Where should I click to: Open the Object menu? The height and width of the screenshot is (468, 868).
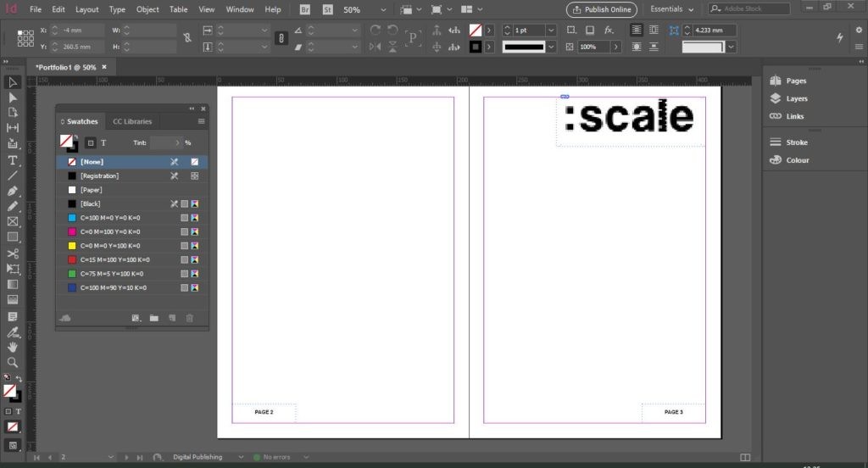pos(147,9)
